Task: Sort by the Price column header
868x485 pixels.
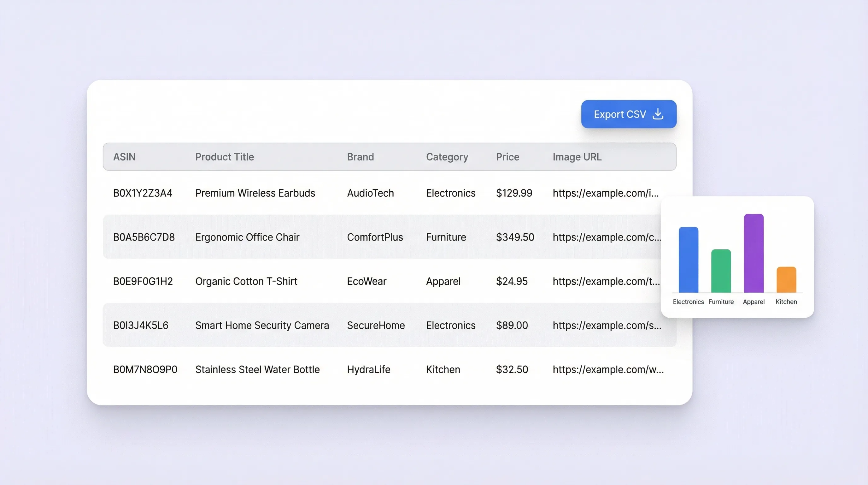Action: (x=507, y=157)
